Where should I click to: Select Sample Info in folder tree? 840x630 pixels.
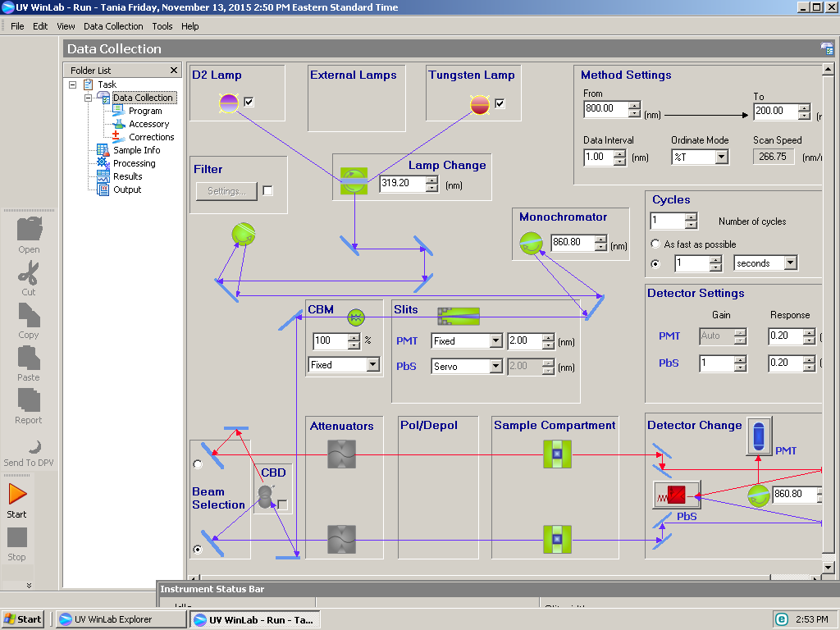(x=137, y=151)
